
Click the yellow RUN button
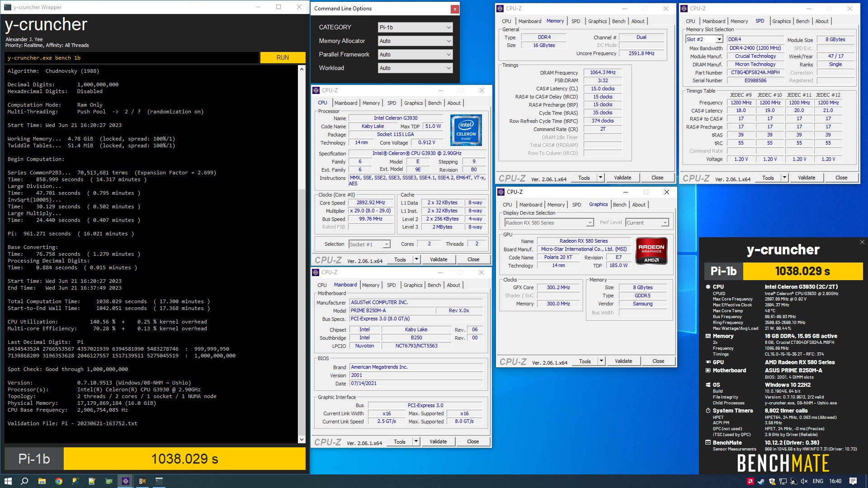(x=283, y=57)
